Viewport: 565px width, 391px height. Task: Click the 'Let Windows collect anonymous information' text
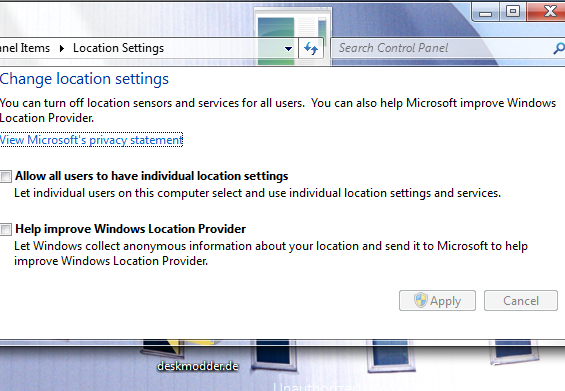[271, 253]
